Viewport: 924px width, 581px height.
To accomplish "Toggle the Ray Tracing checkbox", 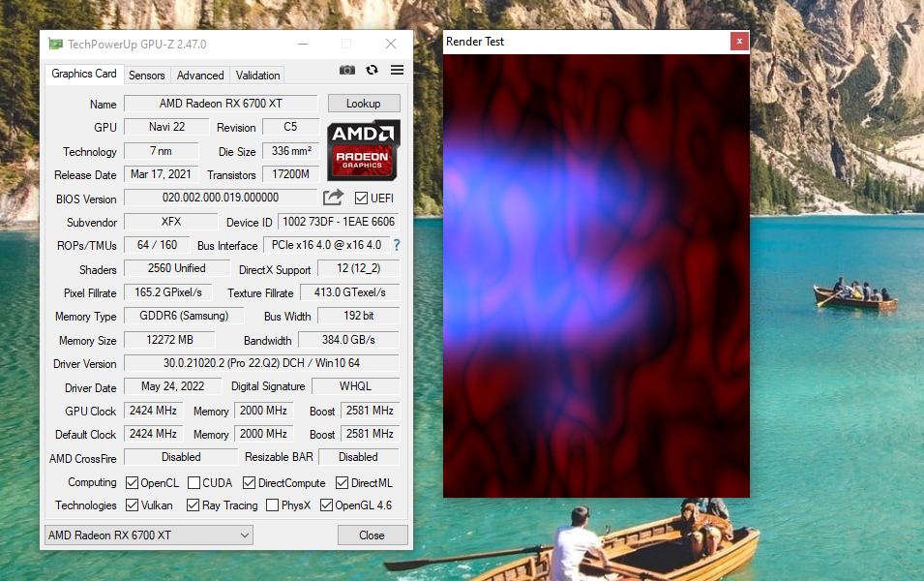I will (193, 505).
